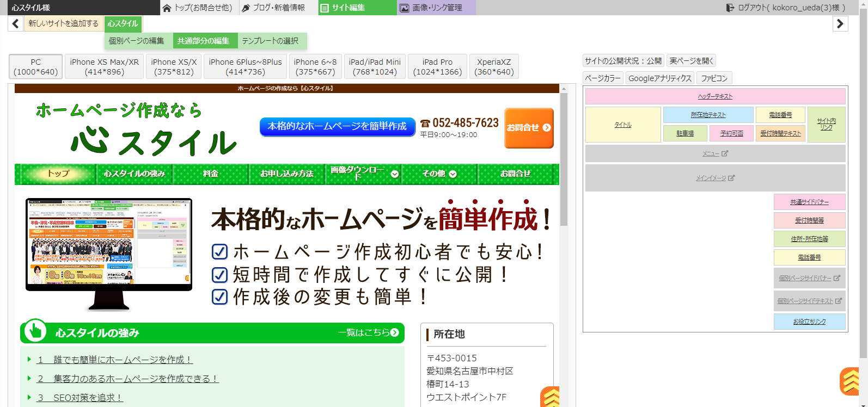Choose iPad/iPad Mini preview size
The image size is (868, 407).
click(375, 66)
